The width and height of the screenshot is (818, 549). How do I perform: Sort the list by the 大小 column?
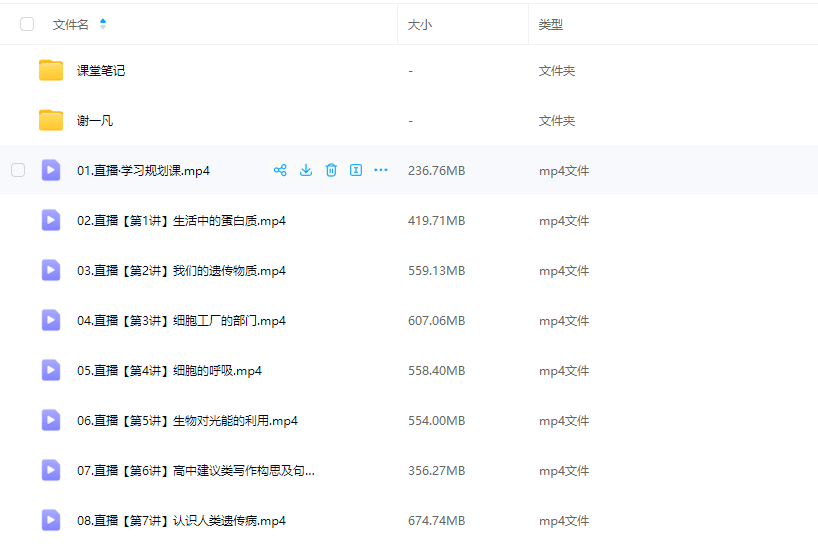pos(420,24)
